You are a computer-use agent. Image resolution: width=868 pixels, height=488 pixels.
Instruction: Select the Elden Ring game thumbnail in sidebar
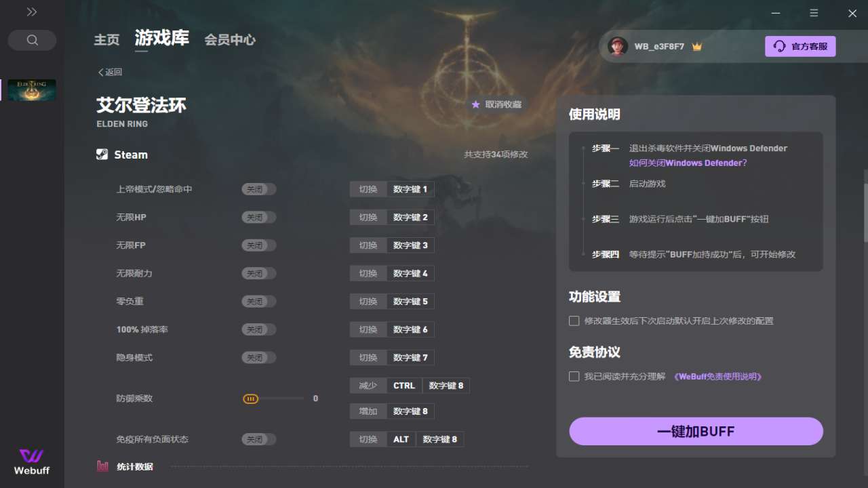32,90
